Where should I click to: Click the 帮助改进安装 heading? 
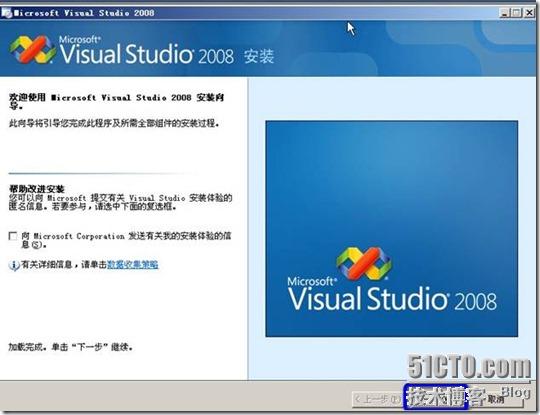tap(37, 189)
